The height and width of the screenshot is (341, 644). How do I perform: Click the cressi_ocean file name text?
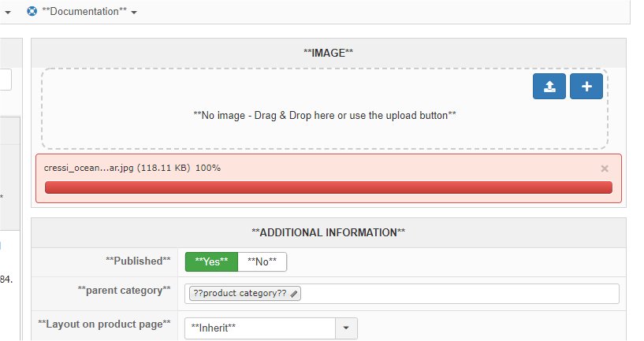click(x=89, y=169)
